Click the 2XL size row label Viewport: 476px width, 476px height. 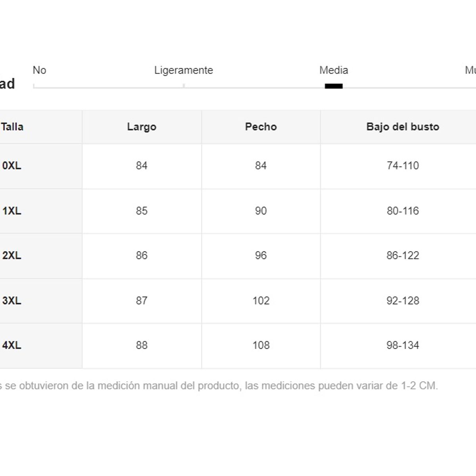tap(12, 255)
